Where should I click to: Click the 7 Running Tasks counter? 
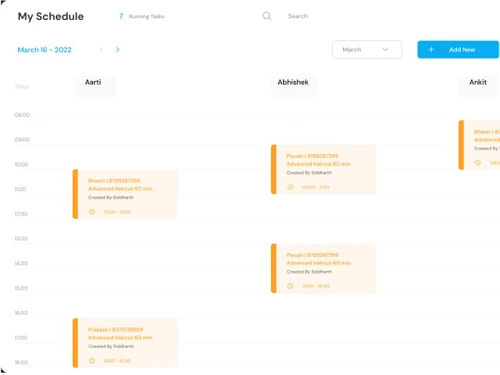[x=142, y=16]
